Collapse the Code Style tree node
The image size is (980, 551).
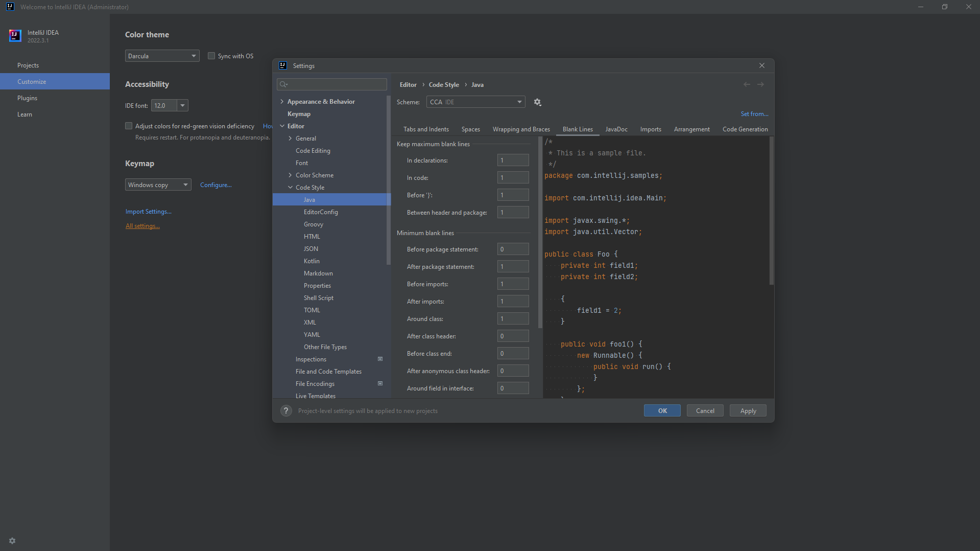pyautogui.click(x=290, y=188)
